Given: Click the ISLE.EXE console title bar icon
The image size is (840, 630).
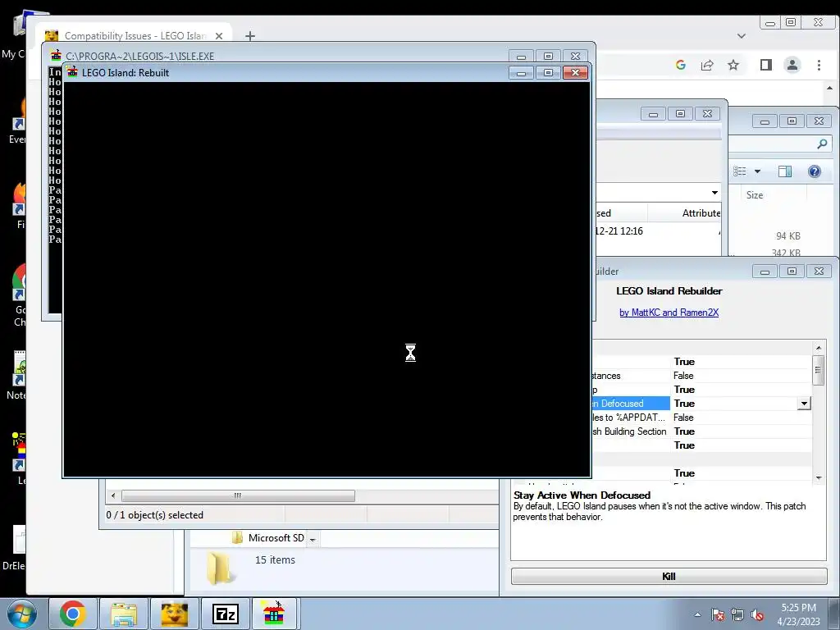Looking at the screenshot, I should click(56, 56).
